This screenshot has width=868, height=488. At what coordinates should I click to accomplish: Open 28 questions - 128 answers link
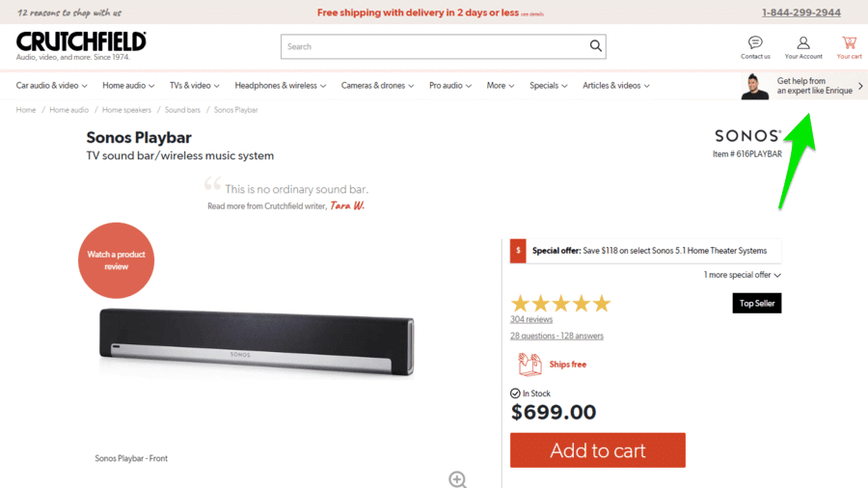click(556, 336)
